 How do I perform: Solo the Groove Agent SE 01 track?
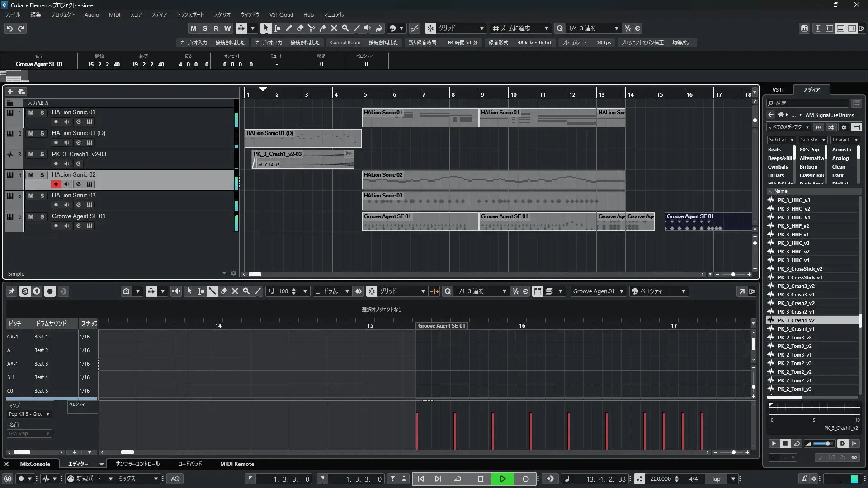pyautogui.click(x=42, y=216)
